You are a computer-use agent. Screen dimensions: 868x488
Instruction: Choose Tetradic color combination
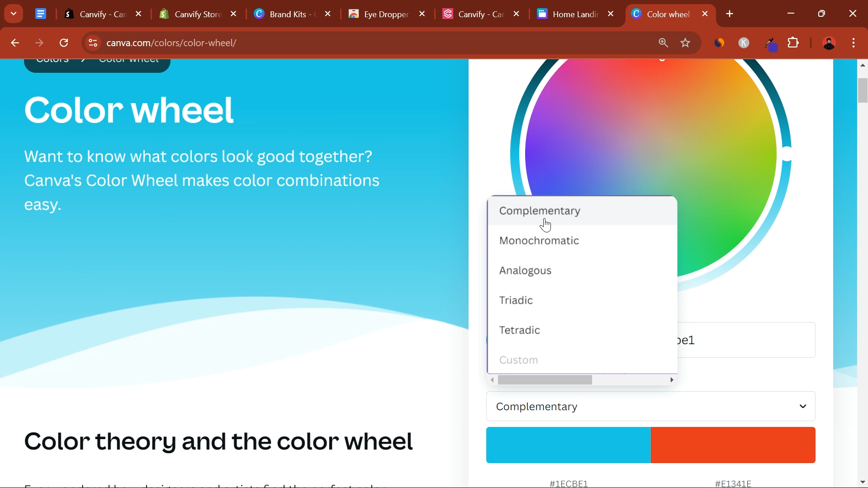click(583, 331)
